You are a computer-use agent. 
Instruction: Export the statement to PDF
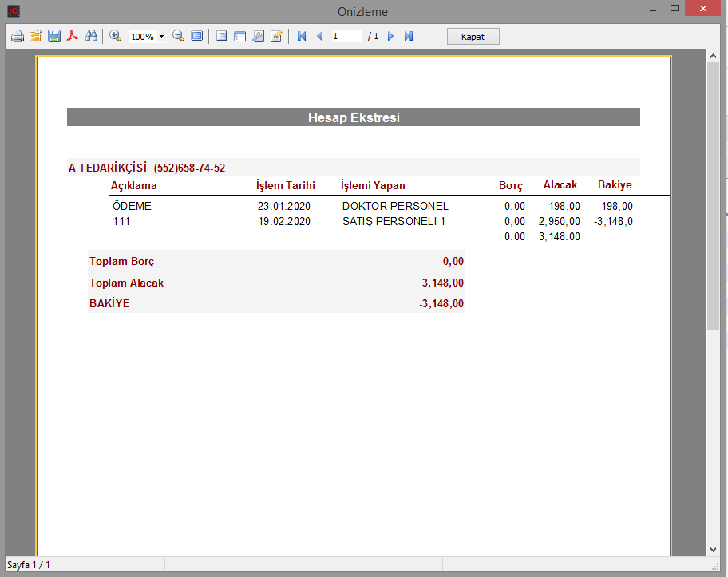[73, 36]
